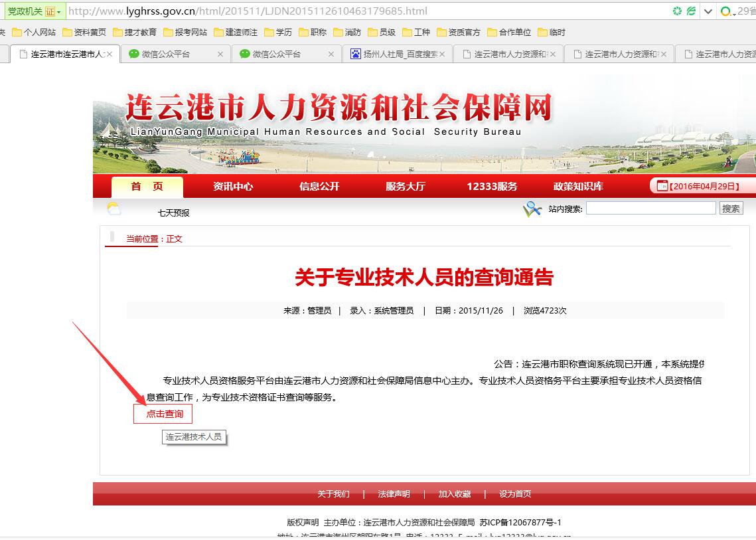Image resolution: width=756 pixels, height=540 pixels.
Task: Click the green refresh icon in the toolbar
Action: click(x=677, y=10)
